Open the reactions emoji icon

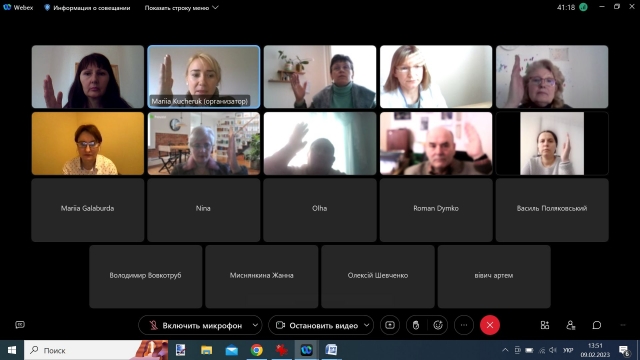click(x=438, y=325)
